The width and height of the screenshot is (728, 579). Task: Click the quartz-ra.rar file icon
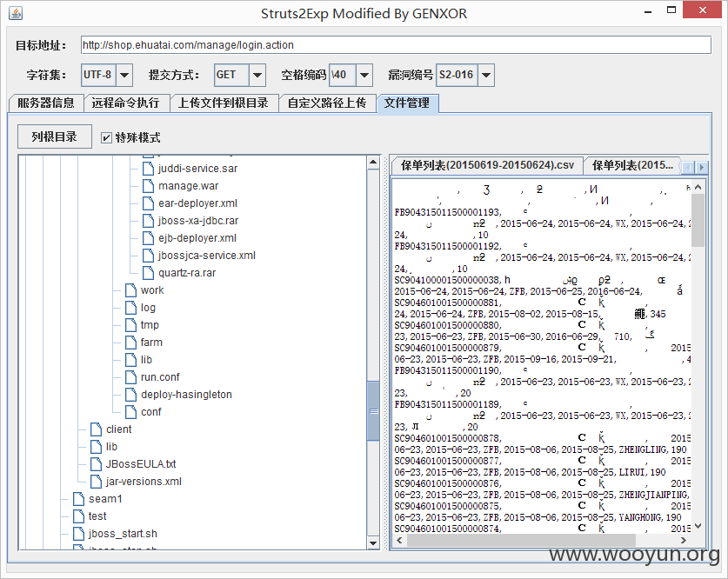click(x=148, y=273)
